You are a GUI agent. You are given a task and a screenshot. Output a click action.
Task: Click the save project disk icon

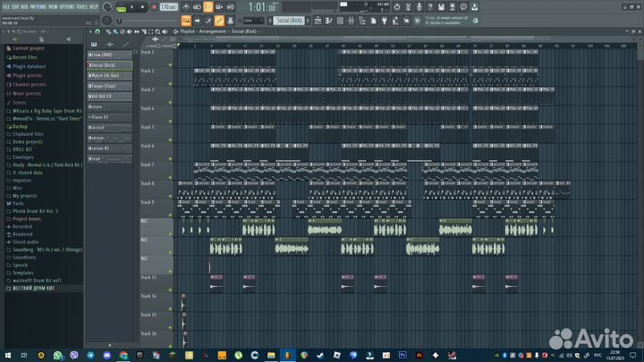pyautogui.click(x=441, y=7)
